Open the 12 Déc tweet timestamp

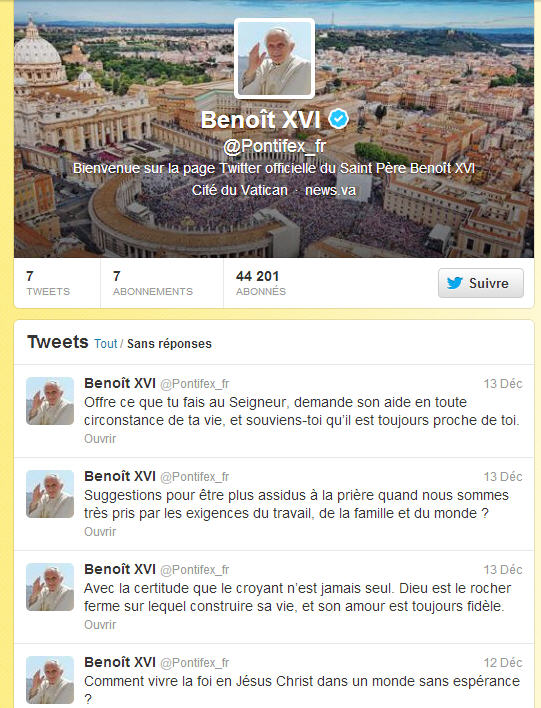tap(503, 663)
